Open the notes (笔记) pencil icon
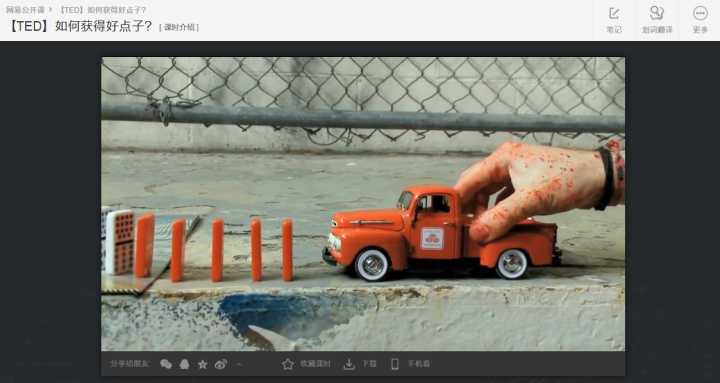 pyautogui.click(x=614, y=13)
